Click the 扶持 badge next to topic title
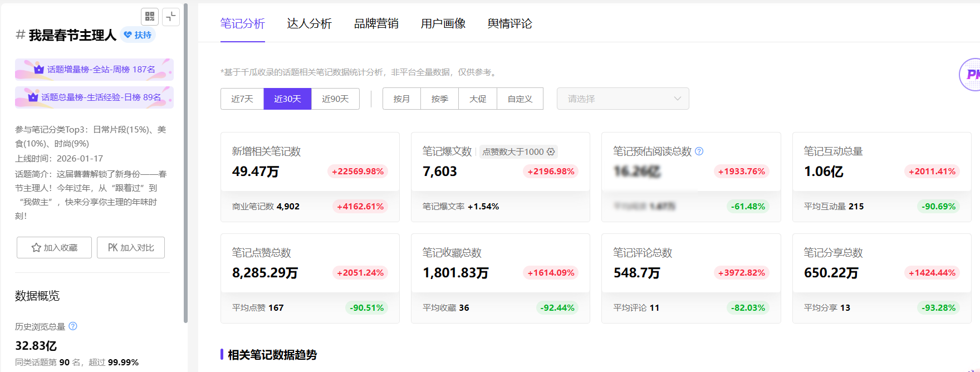The height and width of the screenshot is (372, 980). 138,35
